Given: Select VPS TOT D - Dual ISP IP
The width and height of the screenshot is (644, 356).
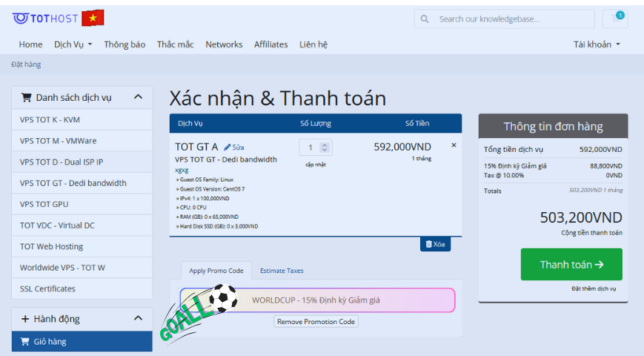Looking at the screenshot, I should pyautogui.click(x=82, y=162).
